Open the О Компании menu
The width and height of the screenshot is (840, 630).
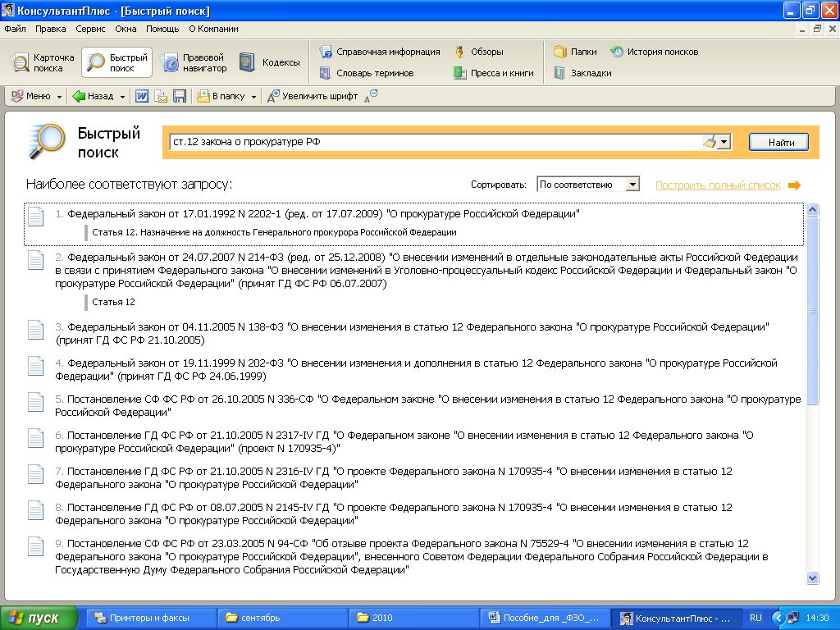pyautogui.click(x=213, y=29)
